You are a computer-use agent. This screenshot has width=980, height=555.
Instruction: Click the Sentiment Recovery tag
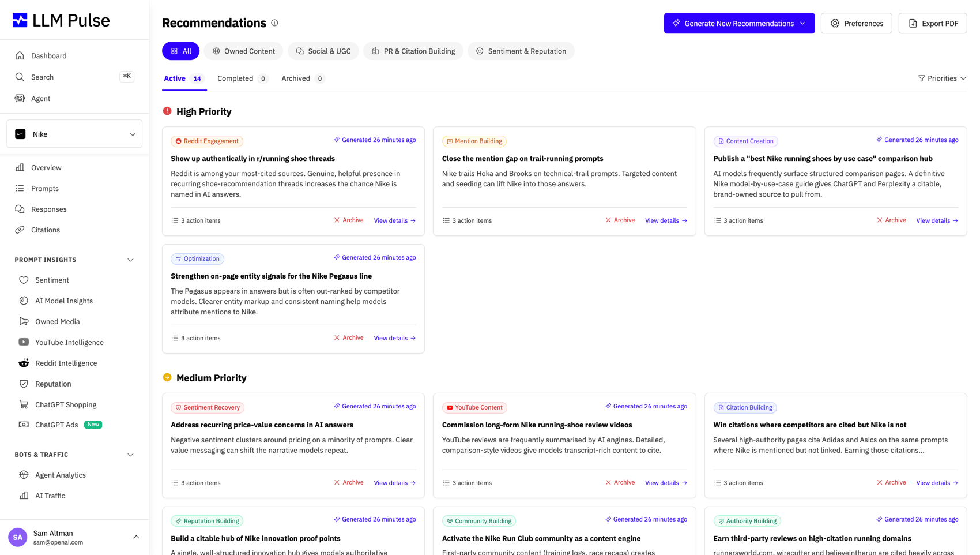click(208, 408)
